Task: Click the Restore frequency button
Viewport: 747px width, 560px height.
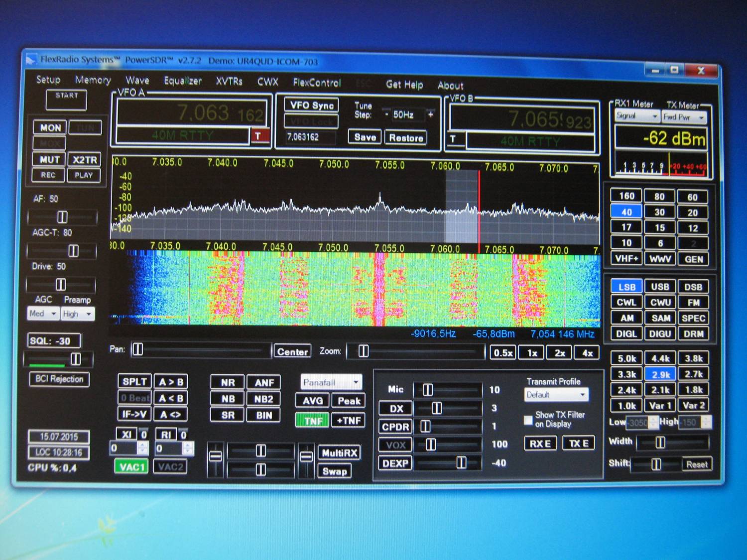Action: click(406, 138)
